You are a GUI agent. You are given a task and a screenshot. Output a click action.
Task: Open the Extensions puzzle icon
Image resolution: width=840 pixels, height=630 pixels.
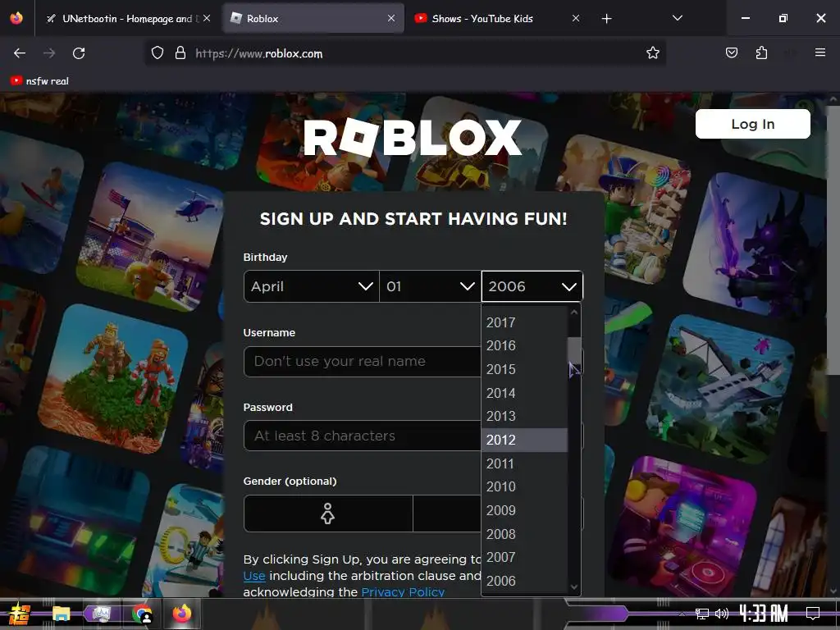click(761, 52)
